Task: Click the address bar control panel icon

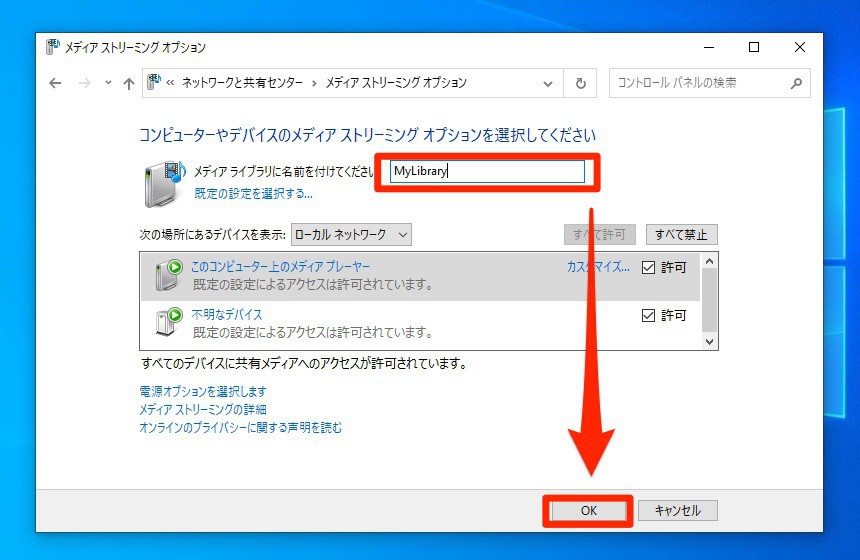Action: tap(154, 82)
